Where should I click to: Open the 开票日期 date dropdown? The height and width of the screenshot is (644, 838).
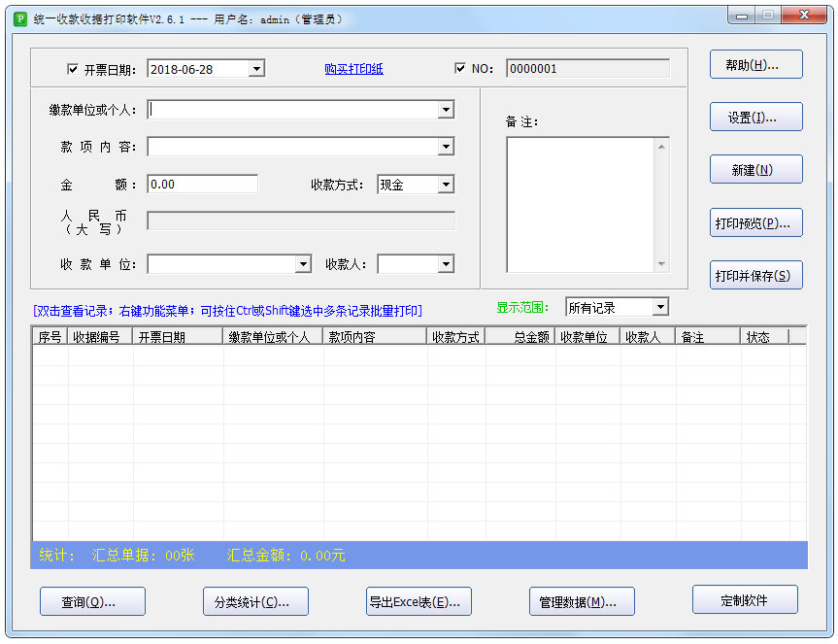[x=257, y=69]
